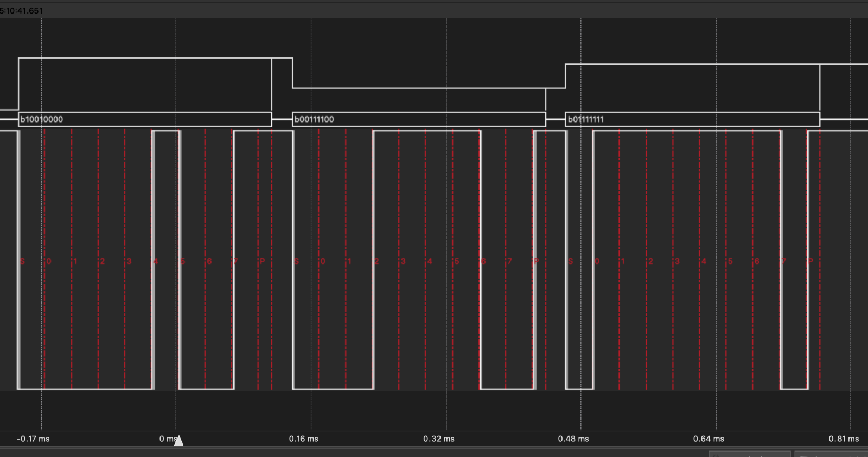The height and width of the screenshot is (457, 868).
Task: Click parity bit P marker of b00111100 frame
Action: [536, 261]
